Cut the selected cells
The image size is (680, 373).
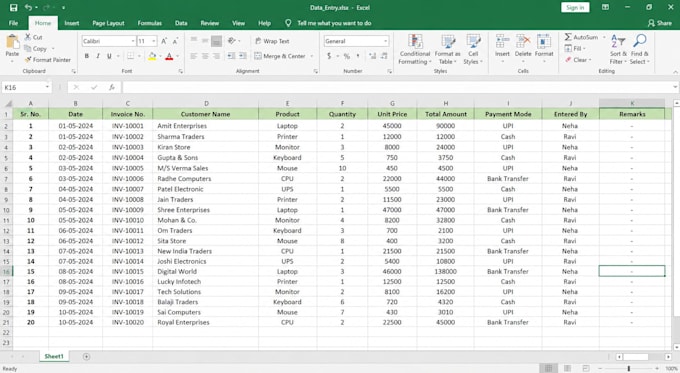pos(33,37)
